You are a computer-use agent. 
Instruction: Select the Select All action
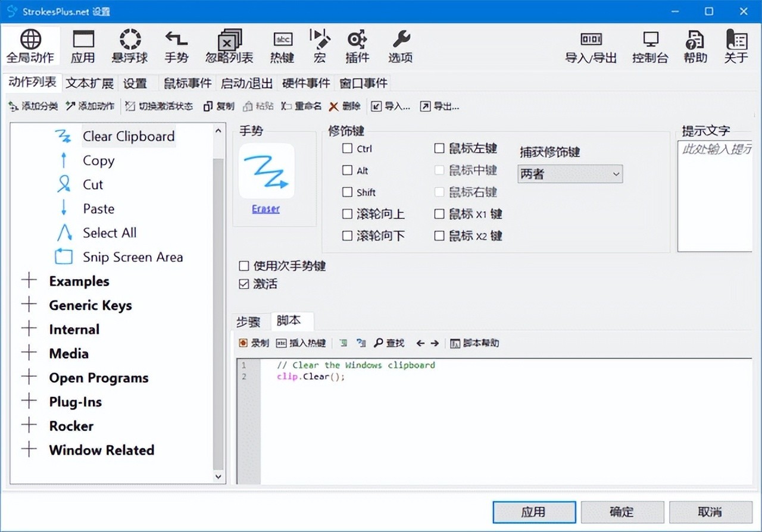(x=110, y=233)
